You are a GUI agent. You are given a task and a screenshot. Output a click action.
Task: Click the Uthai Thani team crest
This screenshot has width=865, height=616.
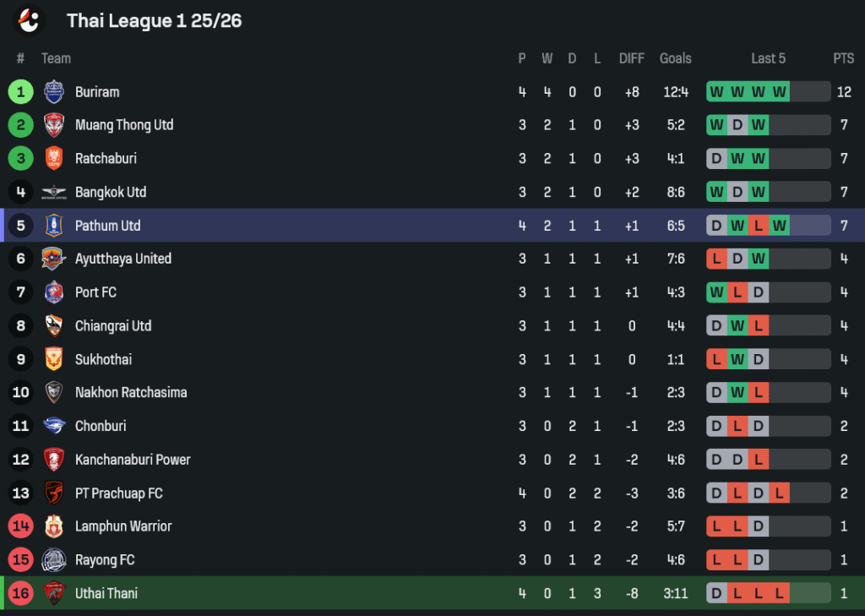coord(54,593)
